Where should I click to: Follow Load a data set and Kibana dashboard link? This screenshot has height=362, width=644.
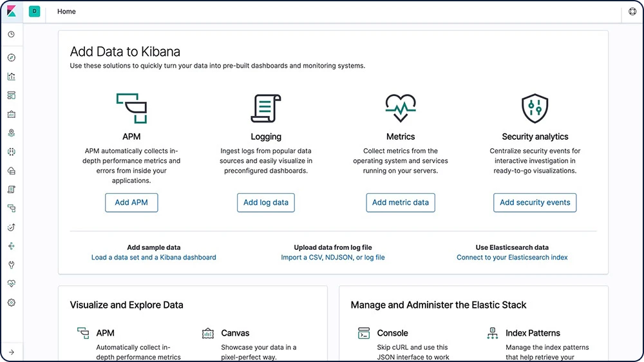click(x=154, y=257)
